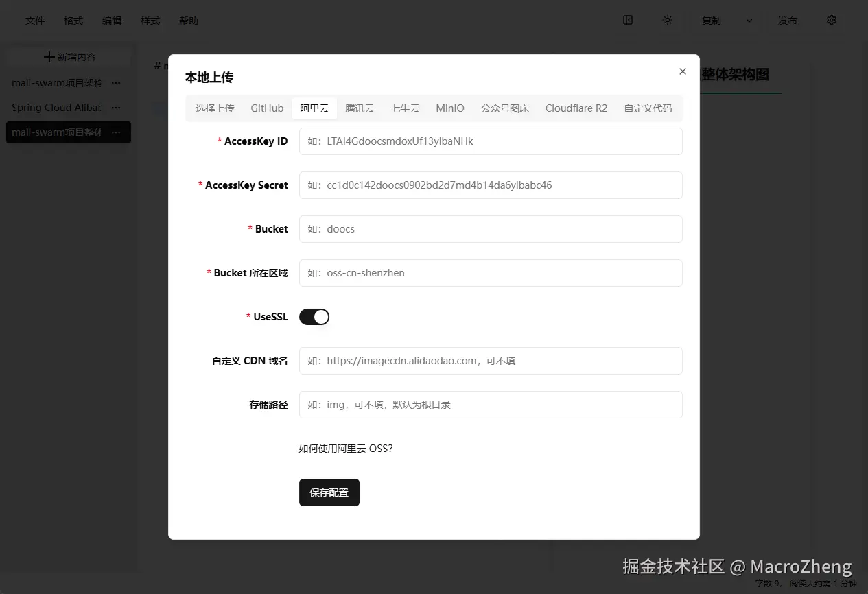Image resolution: width=868 pixels, height=594 pixels.
Task: Open the 七牛云 tab
Action: pyautogui.click(x=405, y=108)
